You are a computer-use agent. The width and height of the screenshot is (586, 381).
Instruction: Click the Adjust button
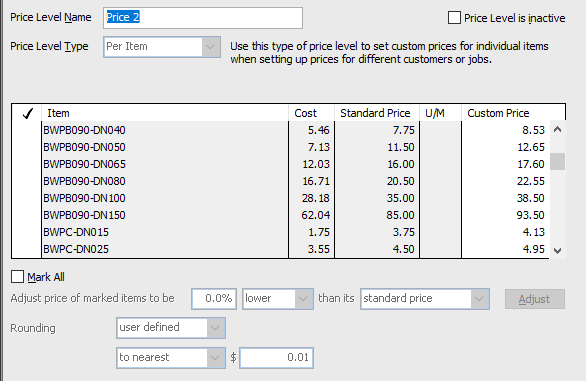pos(534,299)
